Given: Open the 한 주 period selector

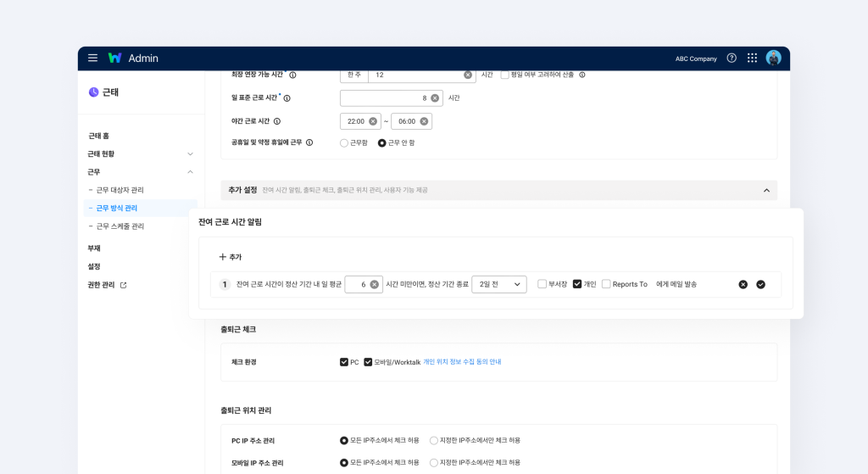Looking at the screenshot, I should point(354,75).
